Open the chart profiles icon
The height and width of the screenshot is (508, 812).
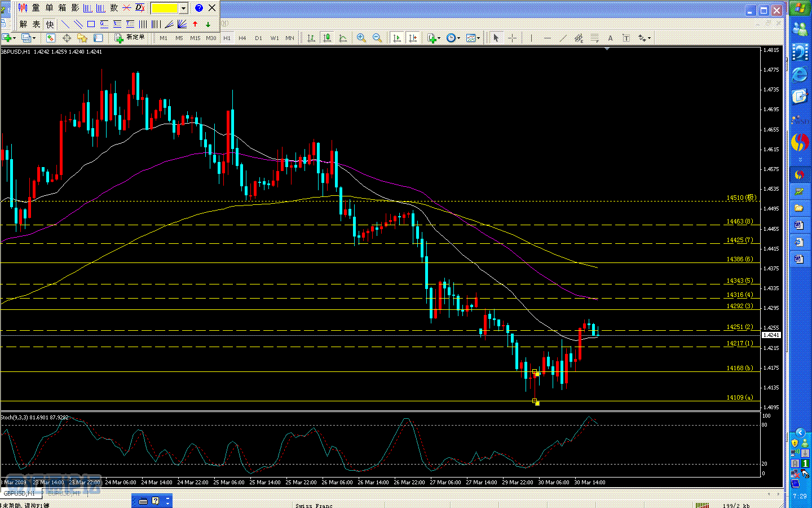(26, 38)
